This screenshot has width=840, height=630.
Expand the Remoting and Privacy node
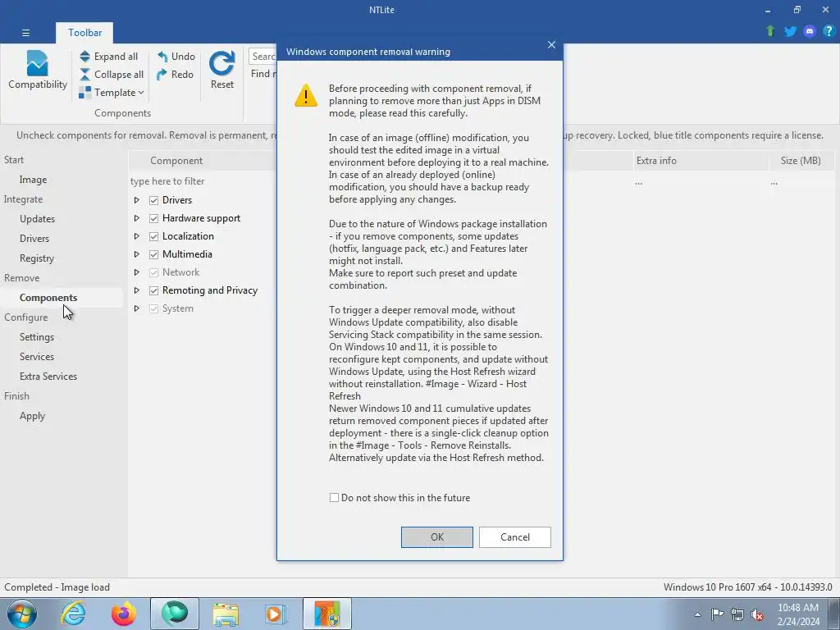click(137, 290)
